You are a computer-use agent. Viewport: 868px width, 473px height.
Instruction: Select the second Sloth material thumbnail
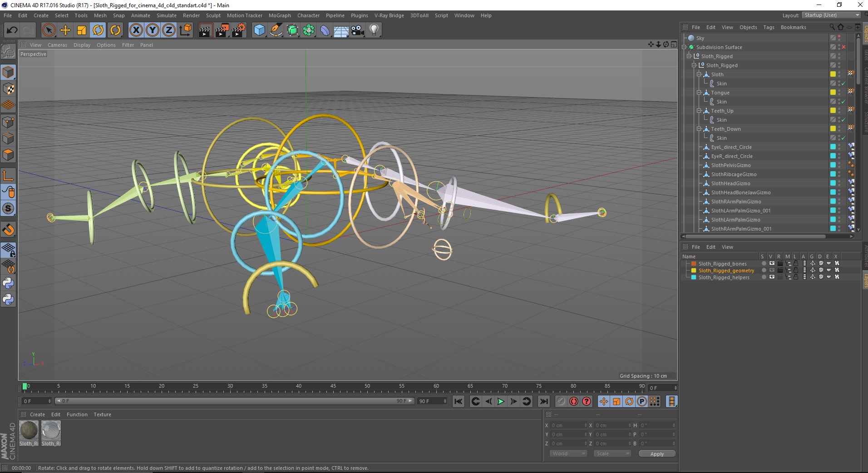point(51,430)
